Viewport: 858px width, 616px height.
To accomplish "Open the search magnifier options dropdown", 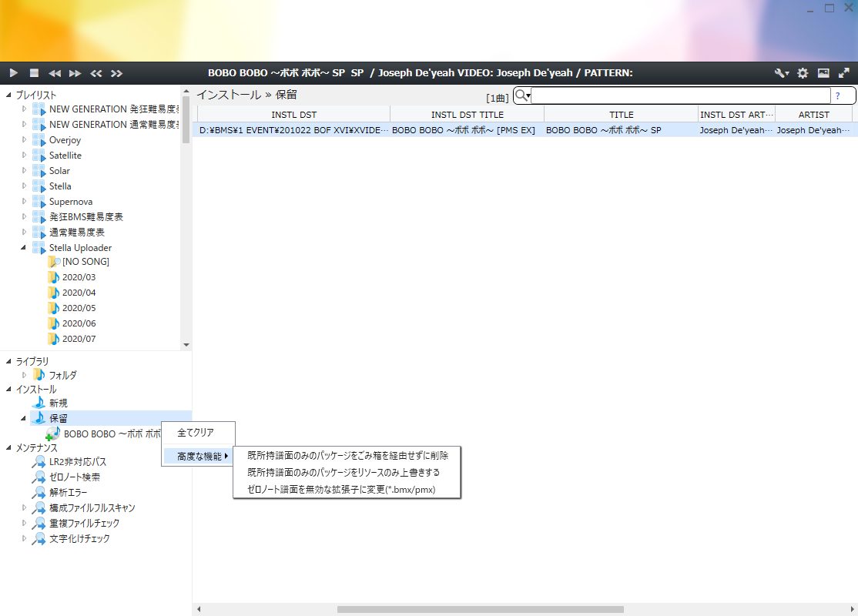I will point(522,95).
